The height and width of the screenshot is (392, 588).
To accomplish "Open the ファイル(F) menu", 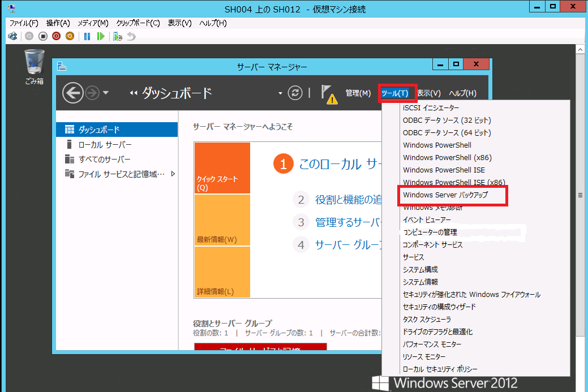I will coord(24,23).
